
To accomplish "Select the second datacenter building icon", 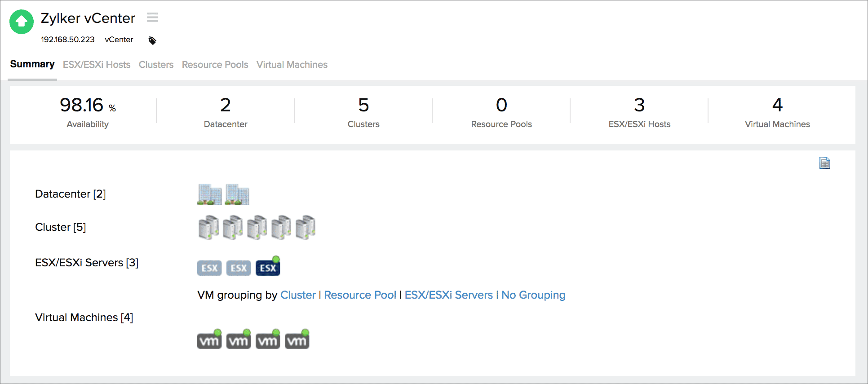I will [x=237, y=194].
